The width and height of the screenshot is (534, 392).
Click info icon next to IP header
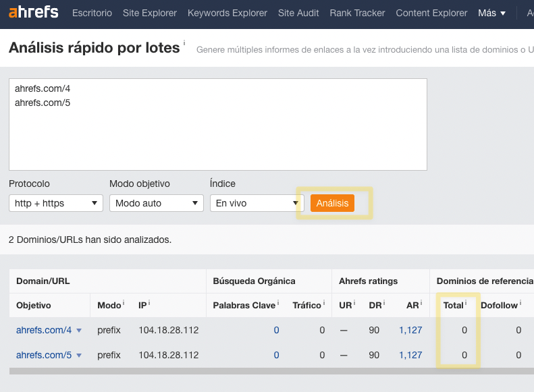149,303
